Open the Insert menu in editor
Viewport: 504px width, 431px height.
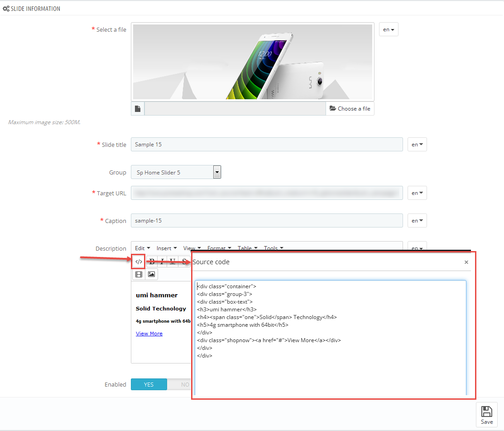pyautogui.click(x=167, y=248)
